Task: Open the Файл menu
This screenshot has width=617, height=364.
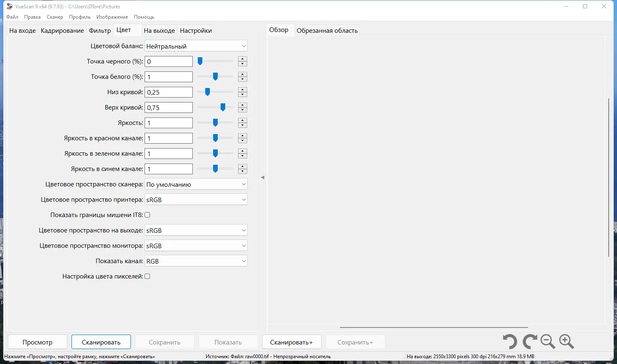Action: (12, 17)
